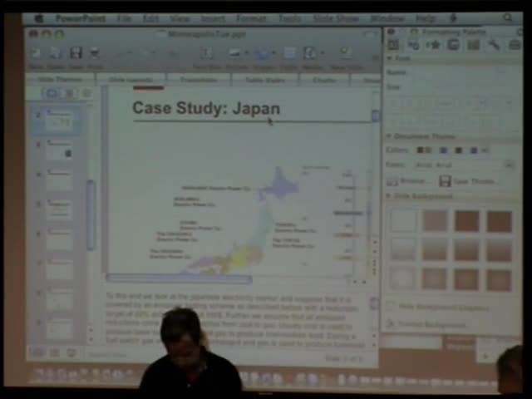Open the Charts gallery tab
Image resolution: width=532 pixels, height=399 pixels.
point(324,80)
